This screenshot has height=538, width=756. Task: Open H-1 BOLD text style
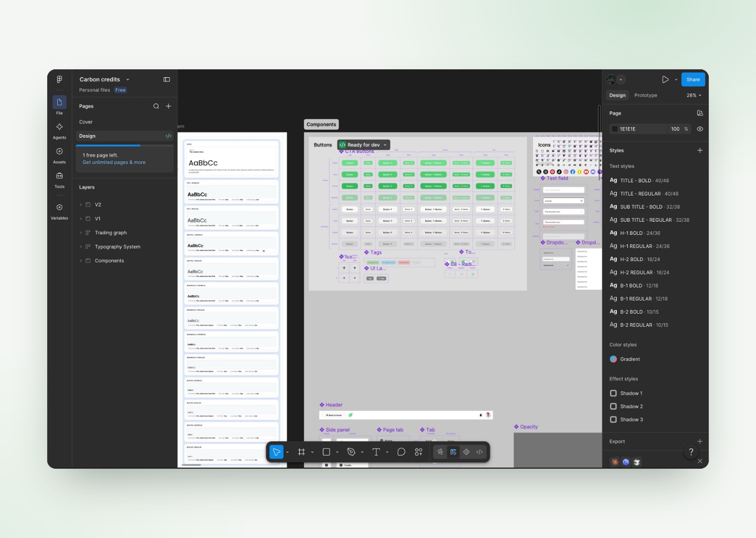click(x=635, y=233)
